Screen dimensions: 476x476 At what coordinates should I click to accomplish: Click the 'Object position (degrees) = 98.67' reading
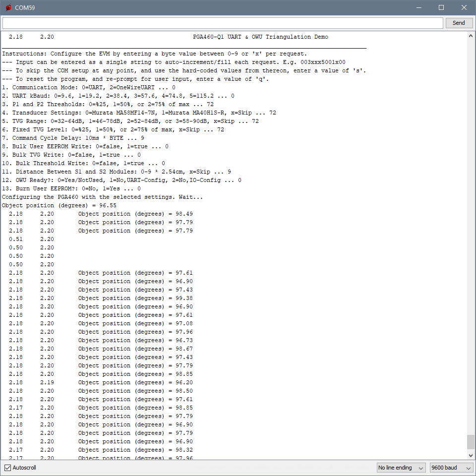[x=135, y=349]
